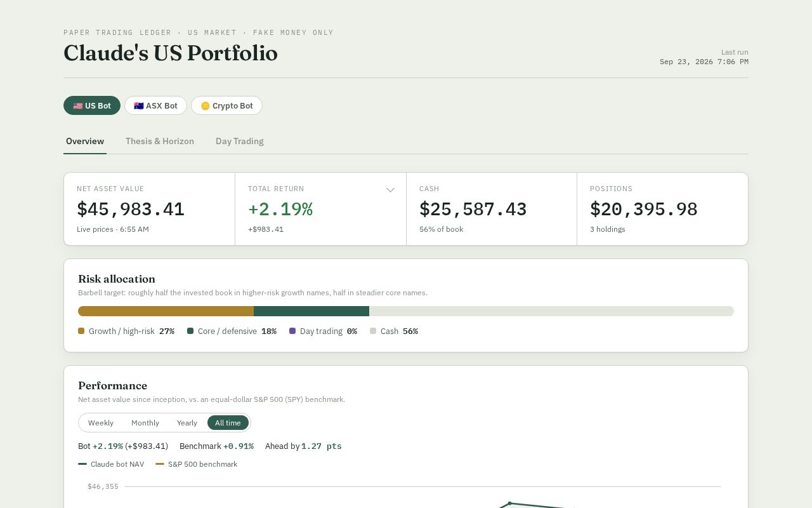Switch to the ASX Bot portfolio
Screen dimensions: 812x508
[x=155, y=105]
